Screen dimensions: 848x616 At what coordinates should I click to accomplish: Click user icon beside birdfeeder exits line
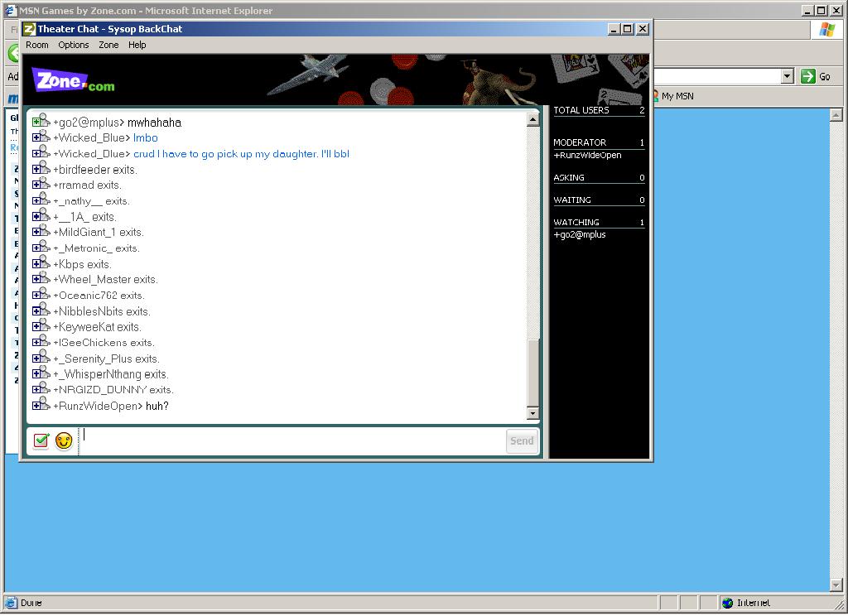(x=41, y=168)
